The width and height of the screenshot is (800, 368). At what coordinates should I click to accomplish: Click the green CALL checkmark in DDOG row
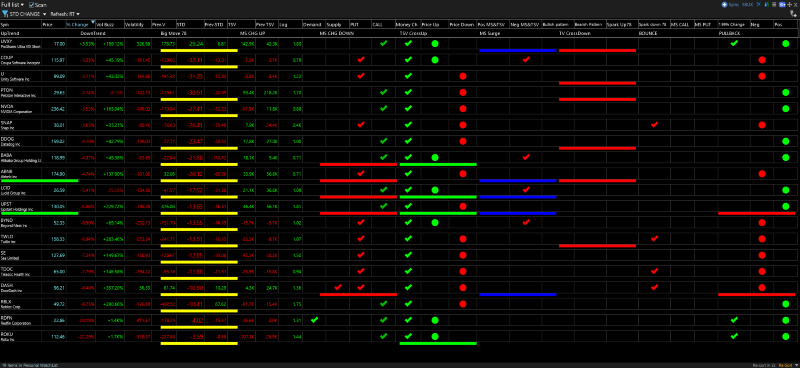pyautogui.click(x=384, y=141)
